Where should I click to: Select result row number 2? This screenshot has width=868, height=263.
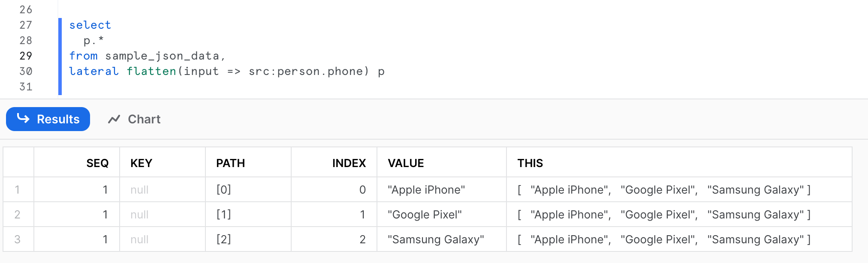tap(18, 215)
